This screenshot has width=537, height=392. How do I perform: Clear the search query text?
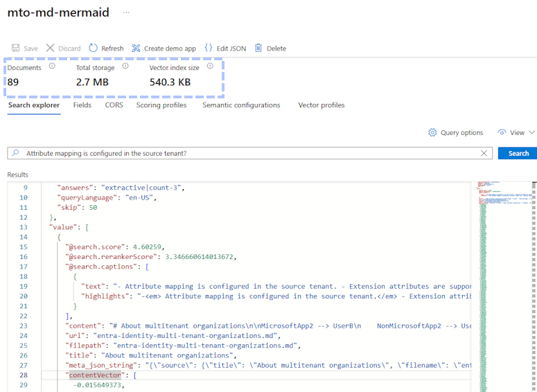484,154
